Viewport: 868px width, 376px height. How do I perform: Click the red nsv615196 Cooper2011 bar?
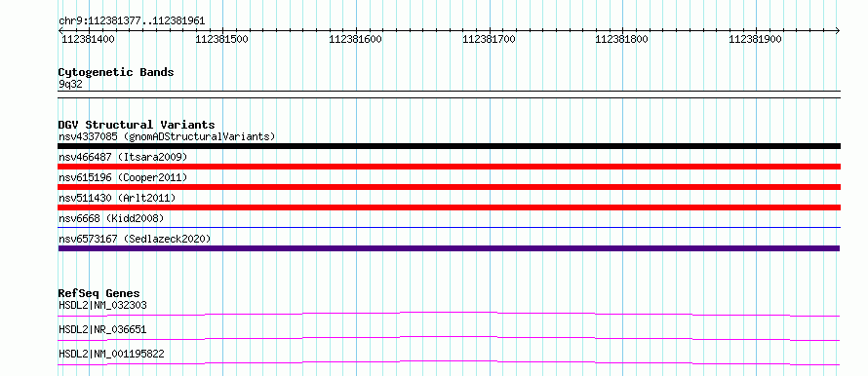coord(449,187)
